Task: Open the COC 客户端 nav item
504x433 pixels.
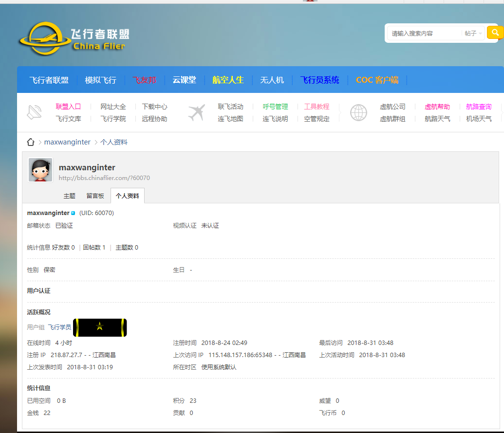Action: [377, 80]
